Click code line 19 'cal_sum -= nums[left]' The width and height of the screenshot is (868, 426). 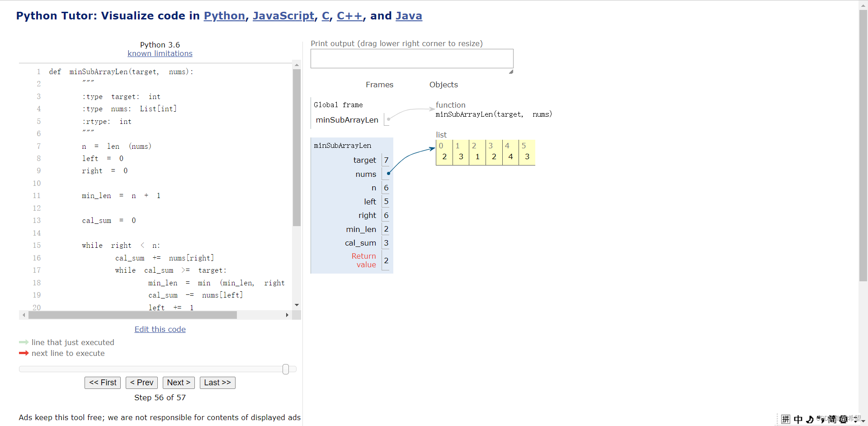point(195,295)
